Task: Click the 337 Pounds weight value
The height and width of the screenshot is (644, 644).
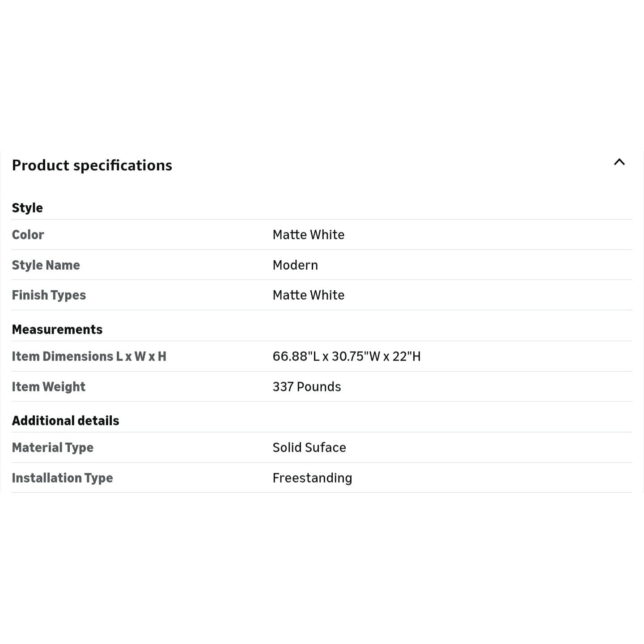Action: [307, 387]
